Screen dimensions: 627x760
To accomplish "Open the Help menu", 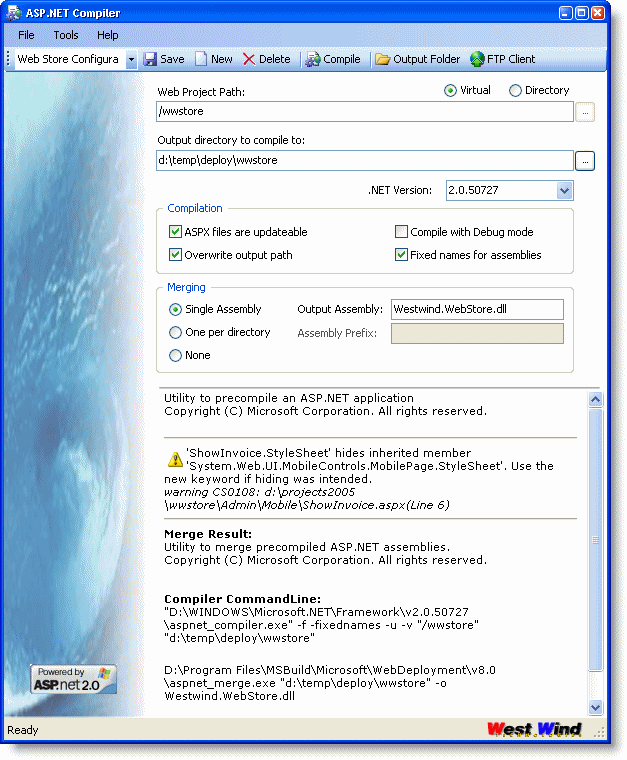I will (x=108, y=35).
